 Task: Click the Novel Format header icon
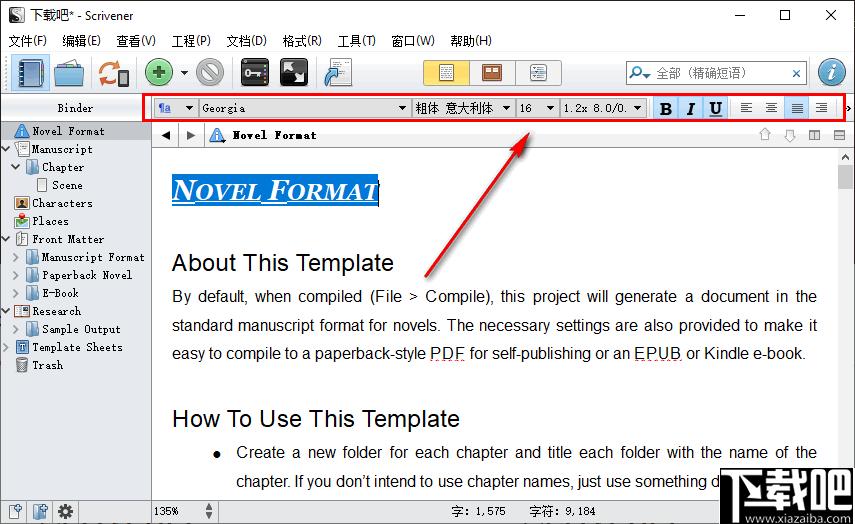(x=217, y=135)
